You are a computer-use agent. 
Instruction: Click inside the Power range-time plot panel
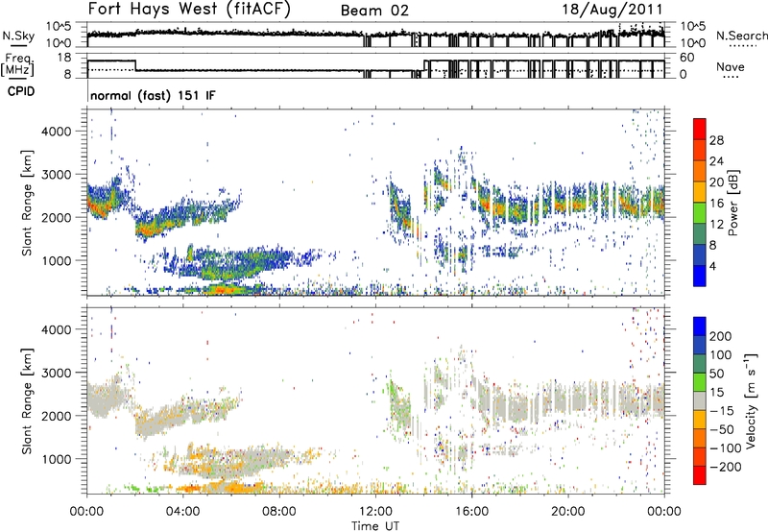[x=375, y=203]
